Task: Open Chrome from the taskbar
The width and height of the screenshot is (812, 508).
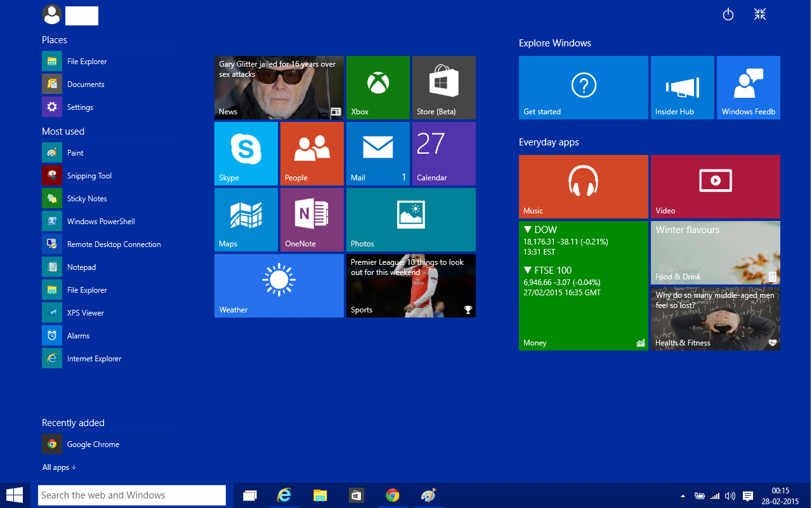Action: click(x=393, y=495)
